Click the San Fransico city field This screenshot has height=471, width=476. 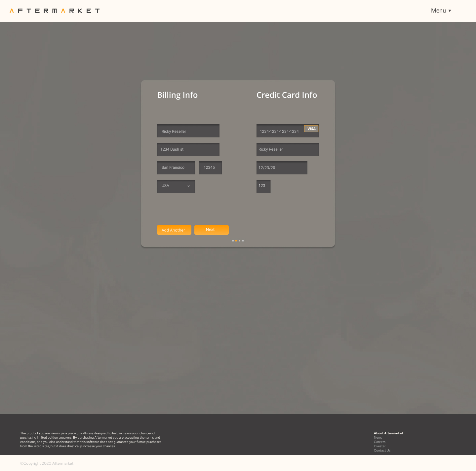(x=176, y=168)
